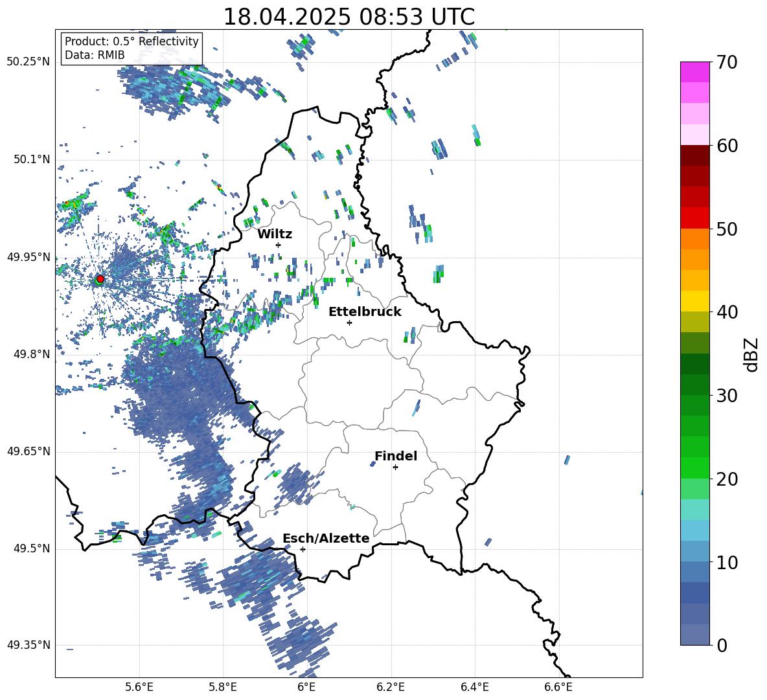
Task: Click the 50 colorbar tick label
Action: (x=727, y=229)
